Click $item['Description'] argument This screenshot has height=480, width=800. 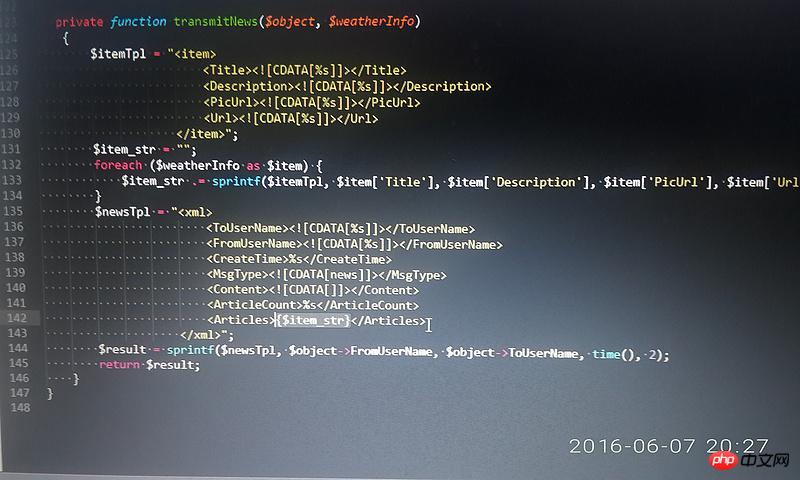(x=520, y=182)
